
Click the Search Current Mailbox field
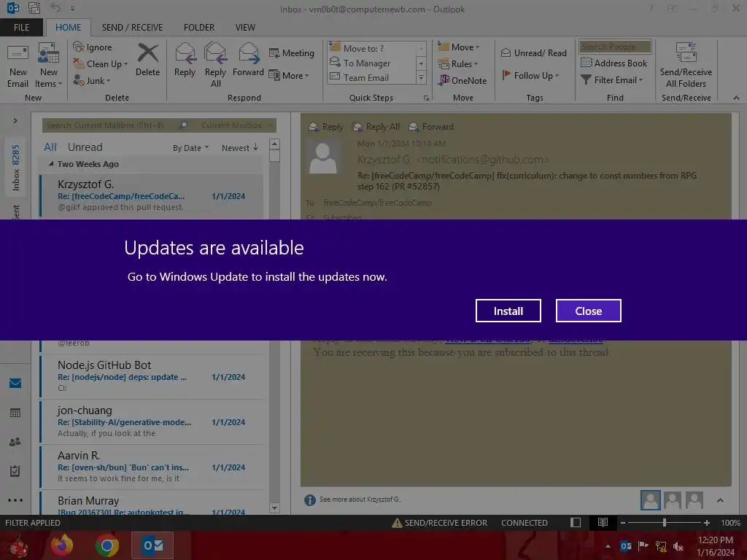(x=111, y=125)
